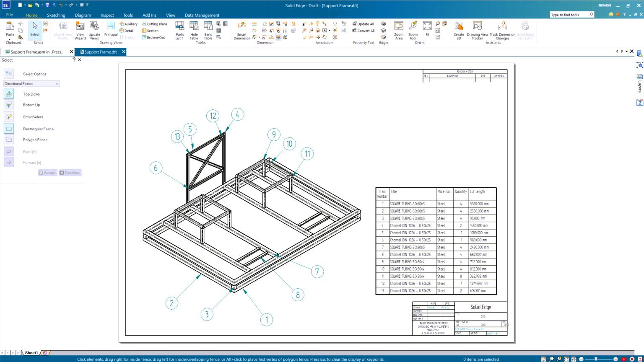Screen dimensions: 644x362
Task: Switch to the Sketching ribbon tab
Action: (56, 15)
